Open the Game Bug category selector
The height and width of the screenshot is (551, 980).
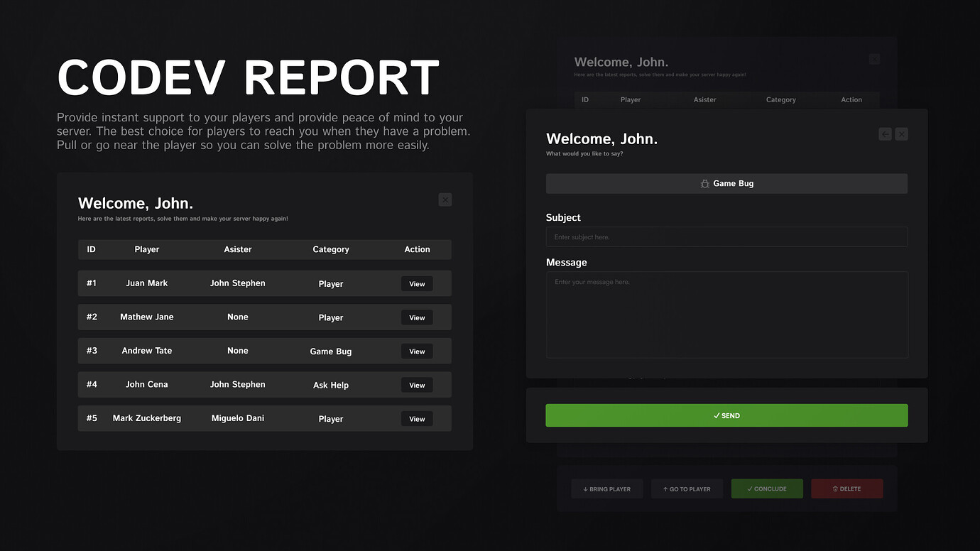point(726,183)
